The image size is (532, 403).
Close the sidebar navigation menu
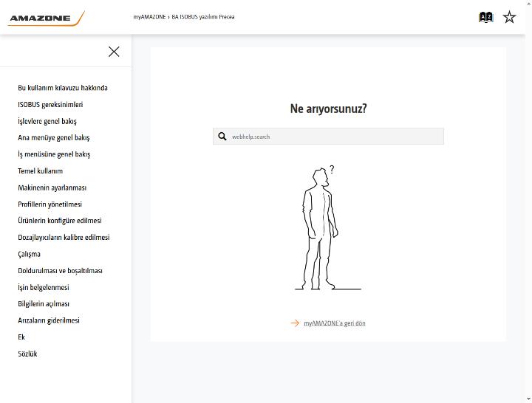click(114, 52)
